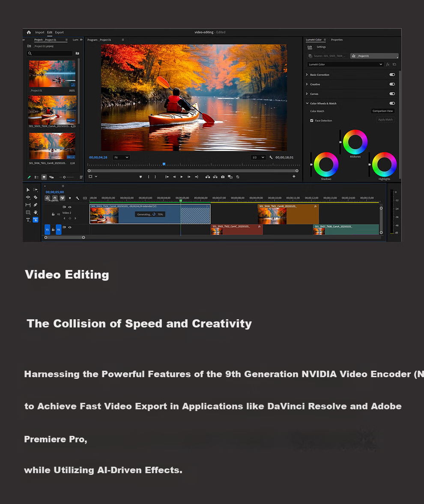Viewport: 424px width, 504px height.
Task: Expand the Creative section
Action: (x=307, y=84)
